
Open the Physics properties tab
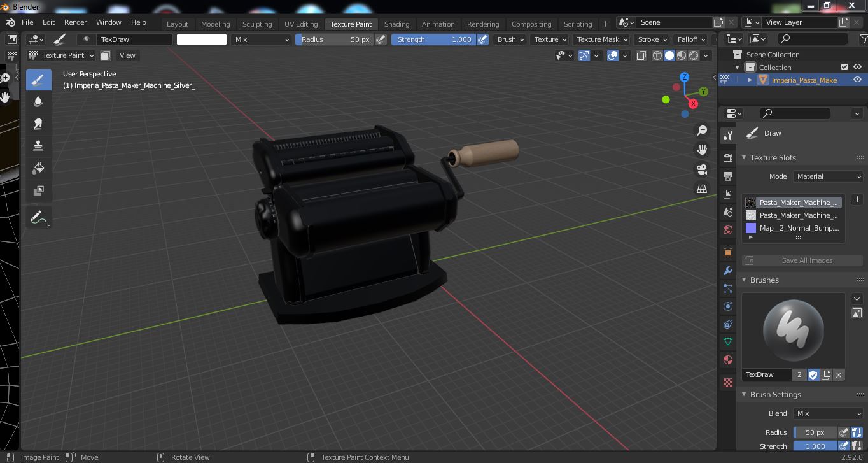click(x=728, y=306)
